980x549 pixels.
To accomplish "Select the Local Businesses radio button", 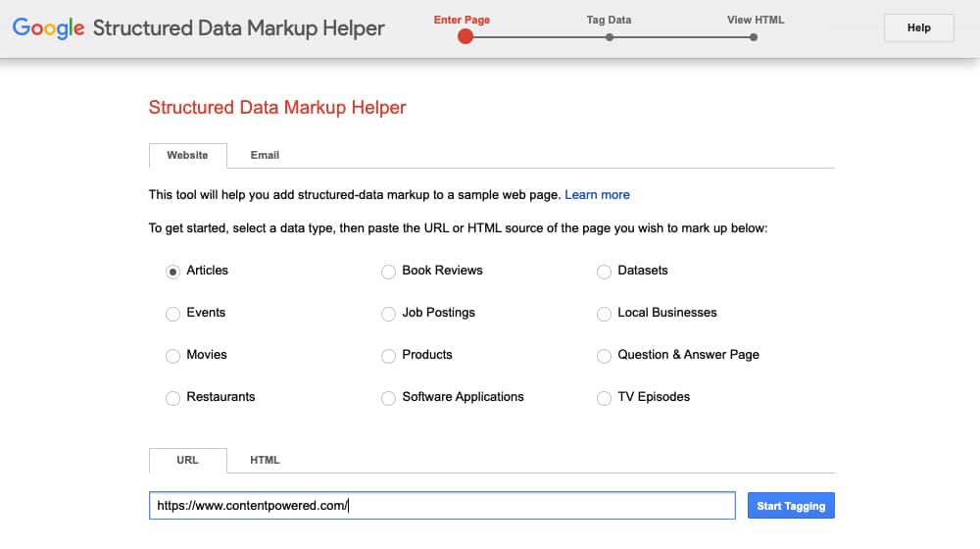I will (x=604, y=314).
